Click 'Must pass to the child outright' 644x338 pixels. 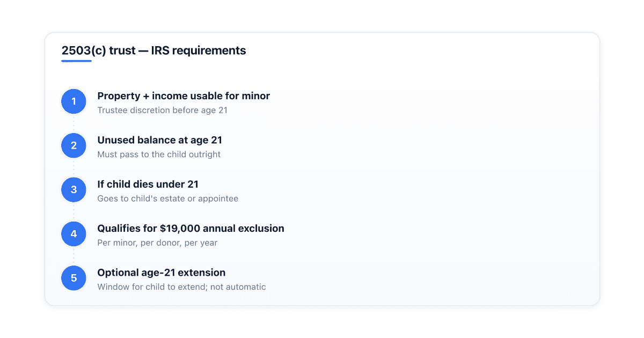click(x=159, y=155)
